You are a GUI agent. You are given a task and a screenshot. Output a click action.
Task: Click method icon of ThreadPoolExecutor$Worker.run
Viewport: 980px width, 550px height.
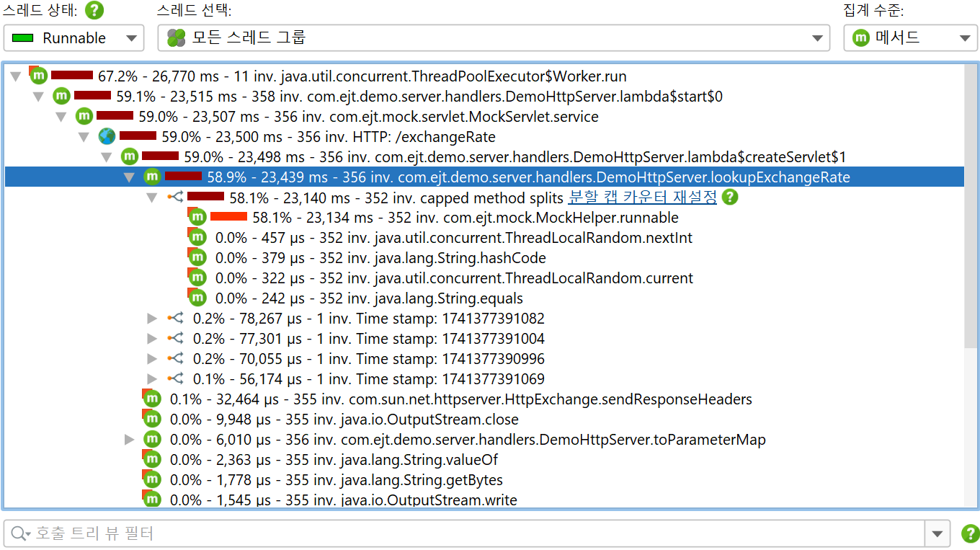(37, 75)
